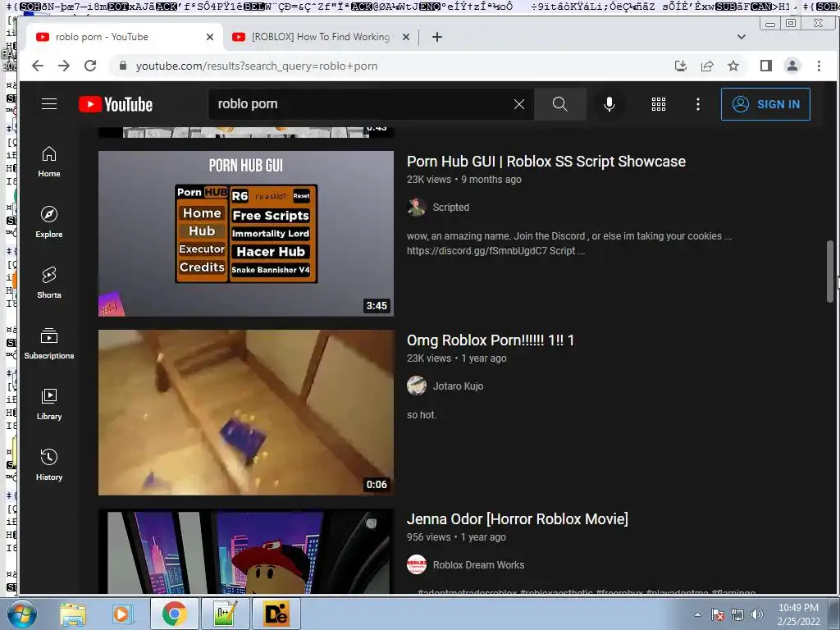Viewport: 840px width, 630px height.
Task: Open the YouTube apps grid
Action: coord(659,104)
